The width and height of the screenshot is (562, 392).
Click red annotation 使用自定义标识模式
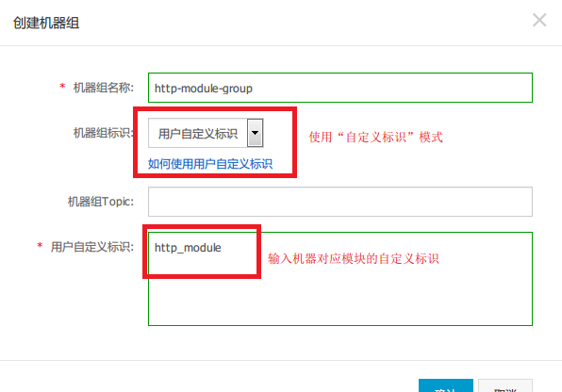[375, 137]
